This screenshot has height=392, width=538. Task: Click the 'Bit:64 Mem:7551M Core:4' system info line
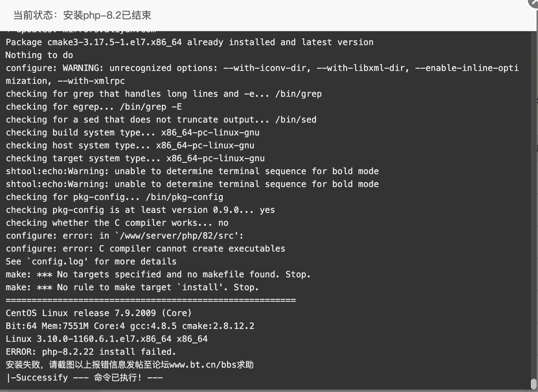tap(130, 326)
